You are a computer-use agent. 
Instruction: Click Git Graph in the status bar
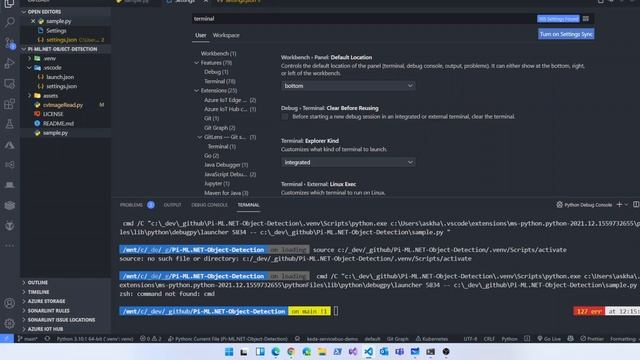(398, 339)
